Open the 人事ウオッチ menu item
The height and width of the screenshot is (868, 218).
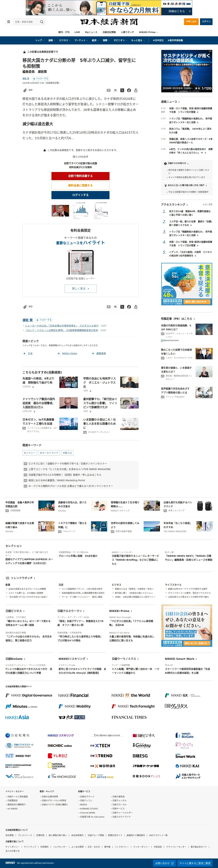(127, 32)
